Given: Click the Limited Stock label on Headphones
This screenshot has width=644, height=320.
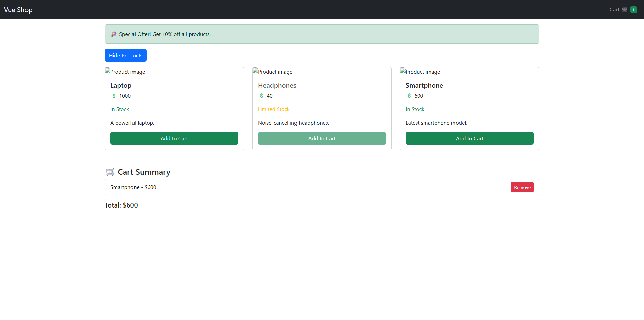Looking at the screenshot, I should point(274,109).
